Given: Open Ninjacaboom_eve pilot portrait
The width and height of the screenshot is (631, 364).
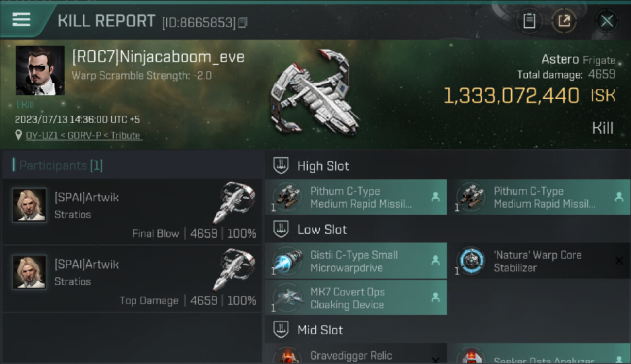Looking at the screenshot, I should click(x=40, y=70).
